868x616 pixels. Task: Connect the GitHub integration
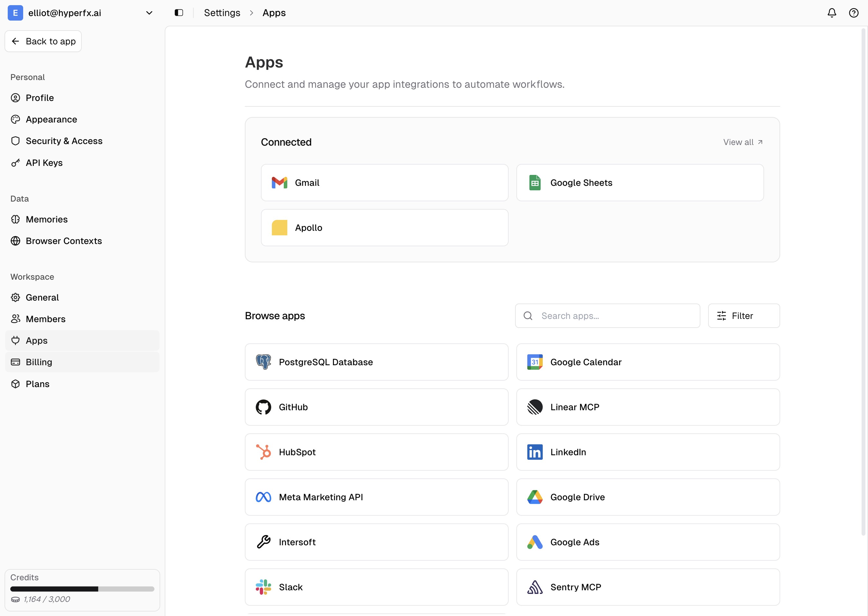[376, 407]
